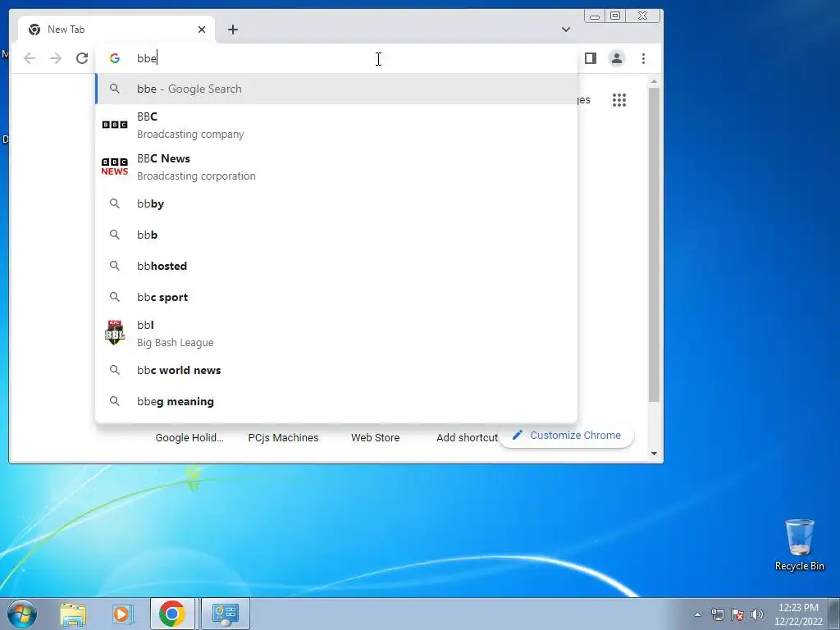
Task: Launch Windows Media Player from taskbar
Action: [x=123, y=614]
